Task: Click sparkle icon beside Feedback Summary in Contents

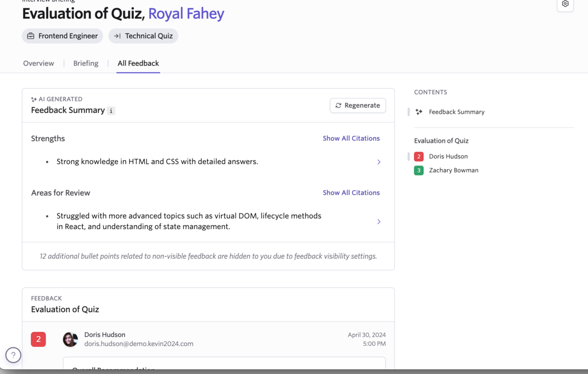Action: pos(419,112)
